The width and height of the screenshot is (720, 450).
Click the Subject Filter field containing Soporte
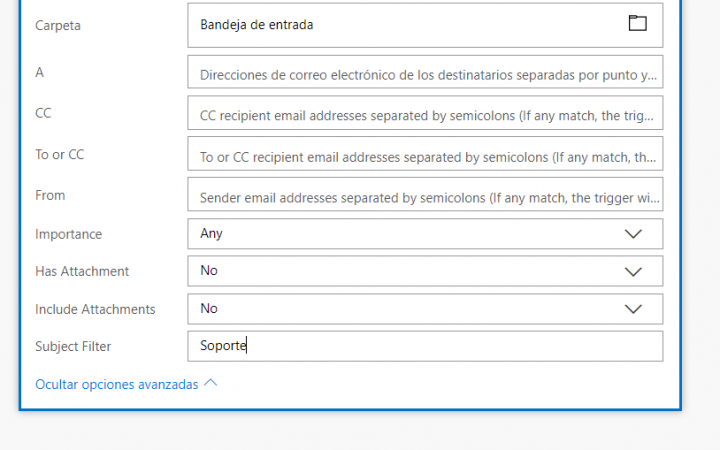coord(425,346)
